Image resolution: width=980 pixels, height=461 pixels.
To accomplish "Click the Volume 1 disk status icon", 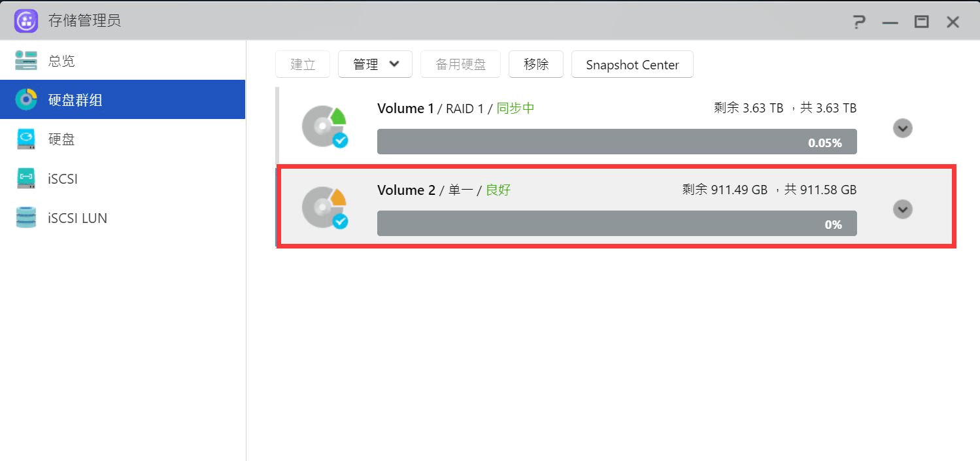I will [x=325, y=128].
